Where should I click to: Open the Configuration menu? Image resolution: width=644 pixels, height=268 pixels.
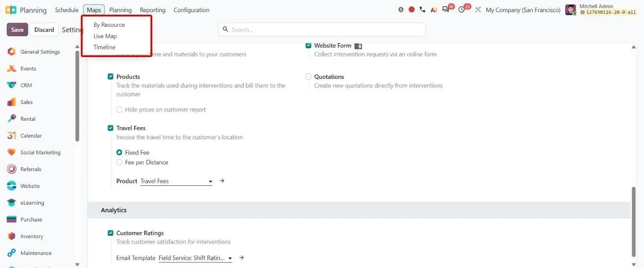click(191, 10)
